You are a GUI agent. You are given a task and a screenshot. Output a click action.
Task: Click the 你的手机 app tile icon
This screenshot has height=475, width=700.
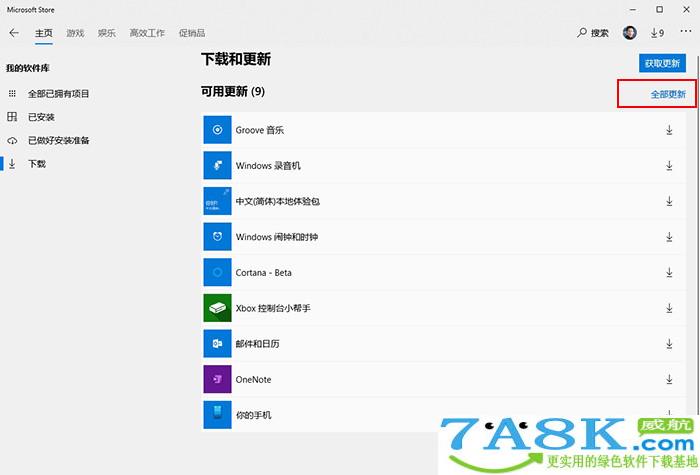217,415
